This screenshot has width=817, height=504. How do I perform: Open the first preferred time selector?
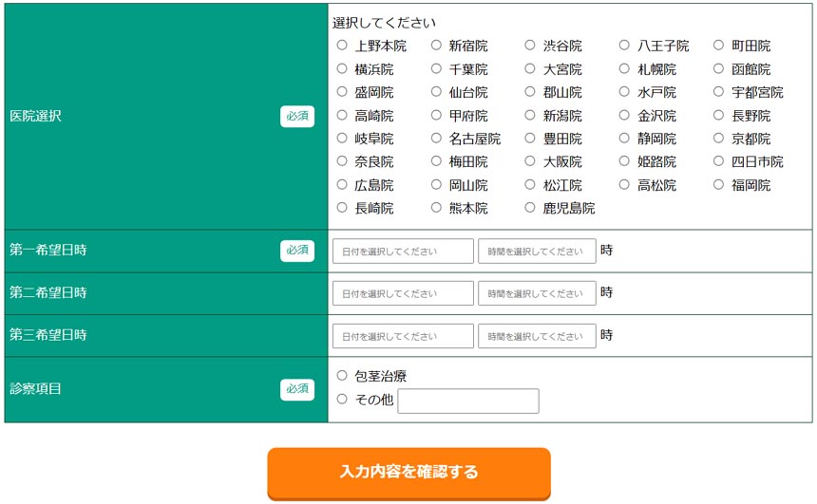coord(537,252)
